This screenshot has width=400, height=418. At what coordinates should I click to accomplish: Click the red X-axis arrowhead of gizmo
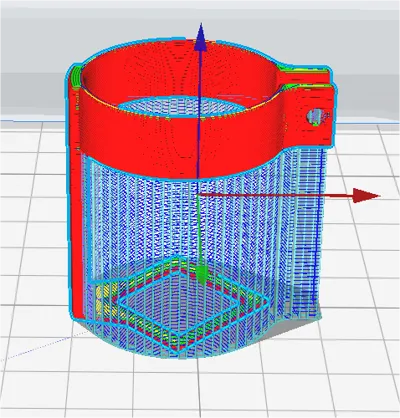366,195
